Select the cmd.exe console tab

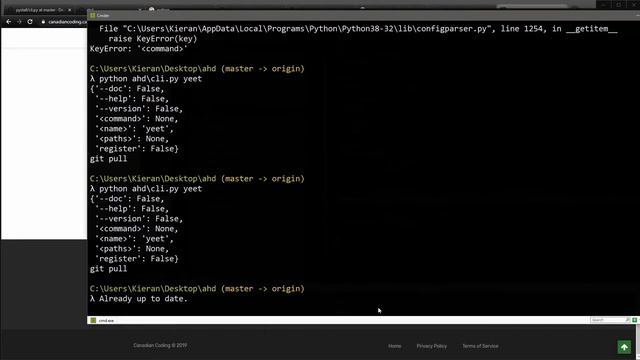(x=103, y=320)
